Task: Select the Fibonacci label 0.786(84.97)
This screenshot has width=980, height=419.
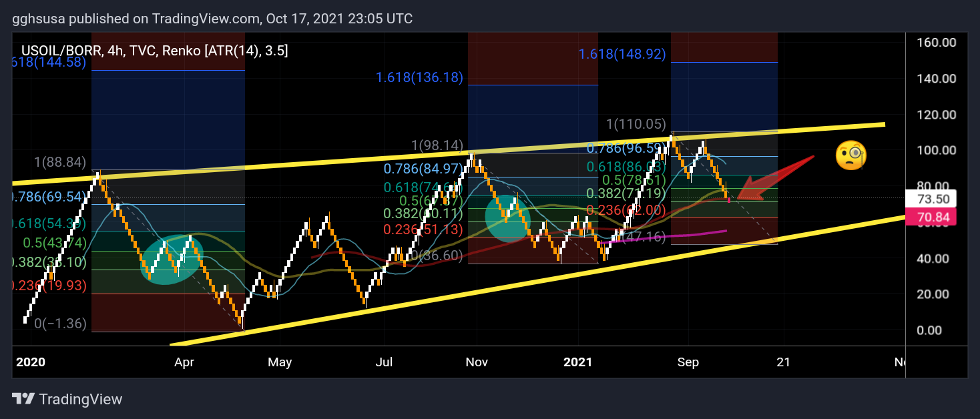Action: coord(425,170)
